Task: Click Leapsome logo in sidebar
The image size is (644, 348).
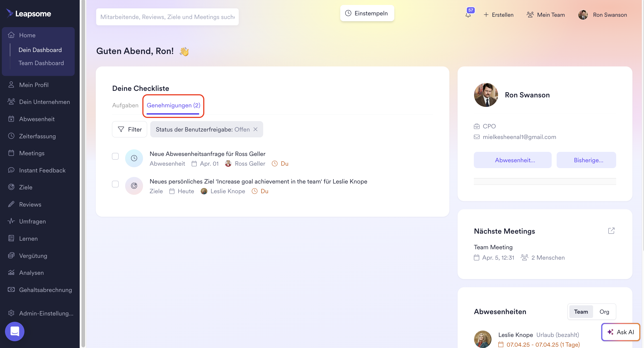Action: 29,14
